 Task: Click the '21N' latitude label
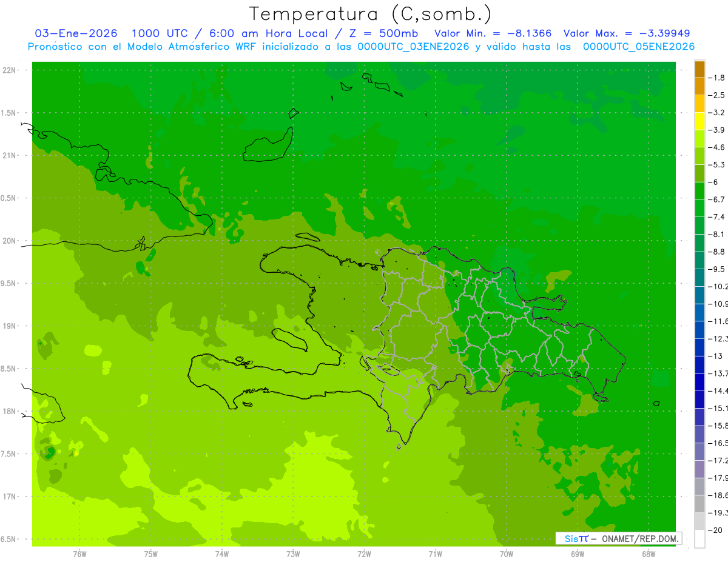(10, 155)
